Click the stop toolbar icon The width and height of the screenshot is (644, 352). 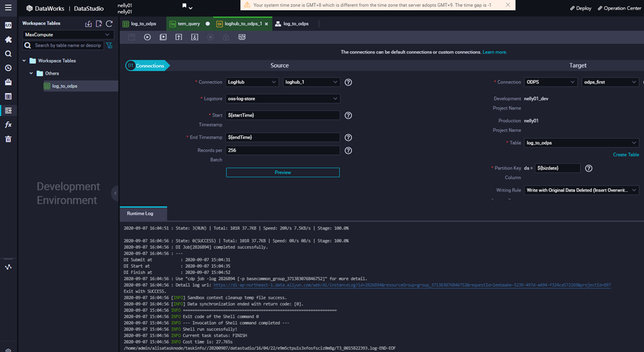tap(210, 37)
